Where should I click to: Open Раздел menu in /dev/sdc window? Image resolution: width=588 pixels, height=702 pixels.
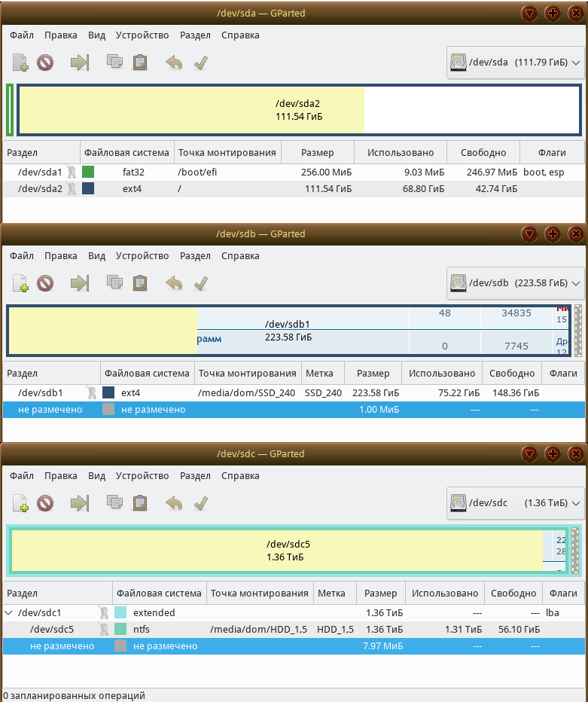tap(195, 475)
